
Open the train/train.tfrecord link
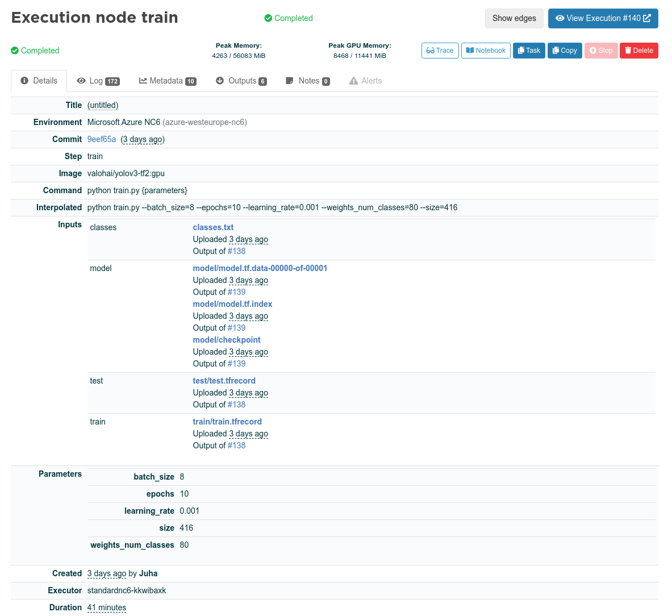[x=227, y=422]
